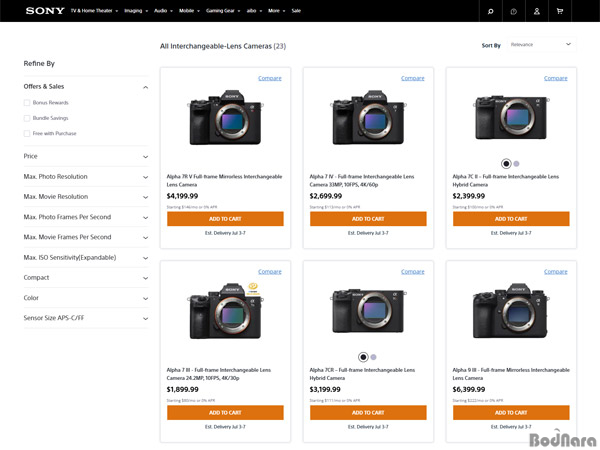Select black color for Alpha 7C II

[506, 164]
